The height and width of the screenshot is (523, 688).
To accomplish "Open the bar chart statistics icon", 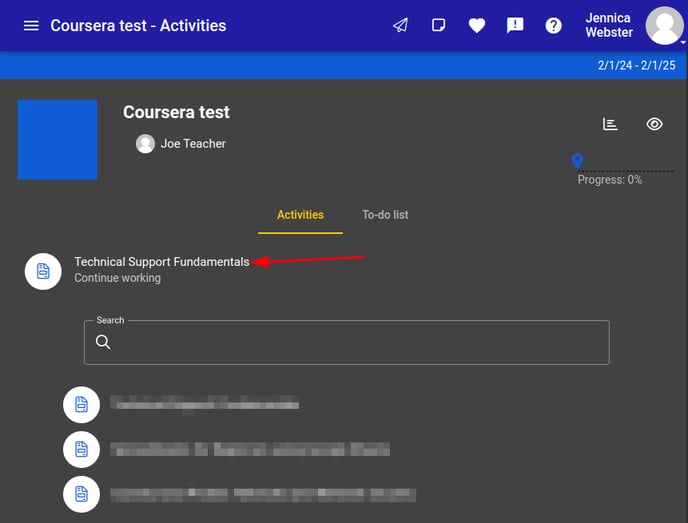I will click(610, 124).
